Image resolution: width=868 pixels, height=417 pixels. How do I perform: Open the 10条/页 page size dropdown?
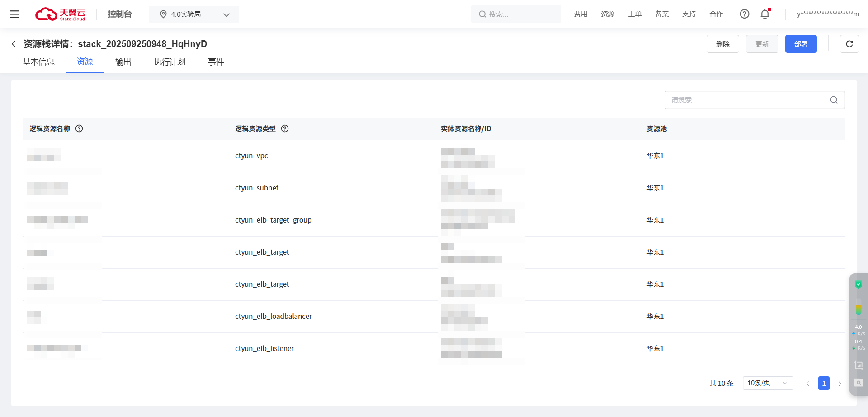[x=767, y=383]
